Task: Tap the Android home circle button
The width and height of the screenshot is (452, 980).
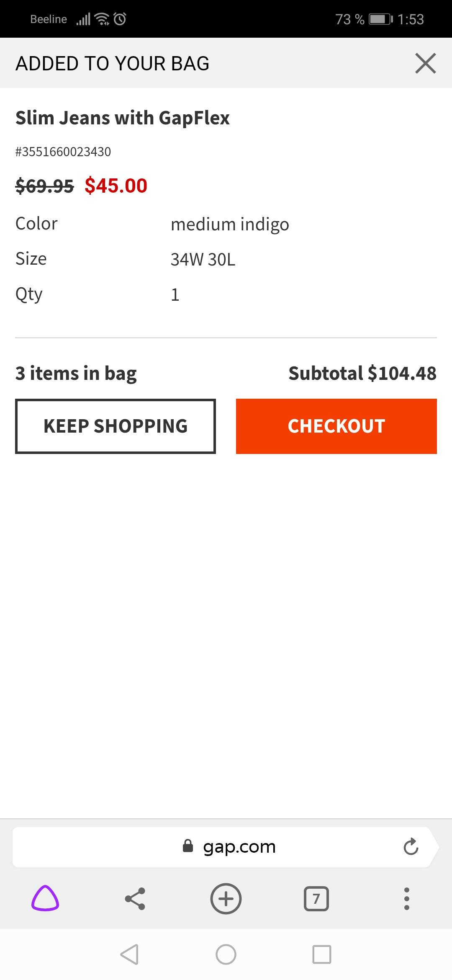Action: [226, 954]
